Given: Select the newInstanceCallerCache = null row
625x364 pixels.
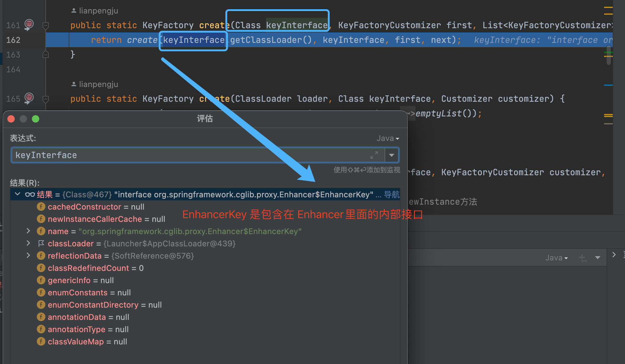Looking at the screenshot, I should pyautogui.click(x=205, y=219).
